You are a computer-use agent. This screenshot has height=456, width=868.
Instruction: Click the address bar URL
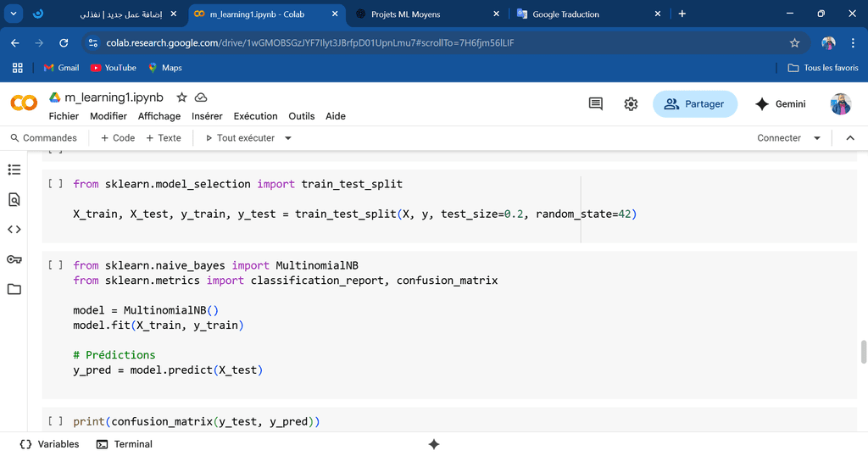(310, 43)
